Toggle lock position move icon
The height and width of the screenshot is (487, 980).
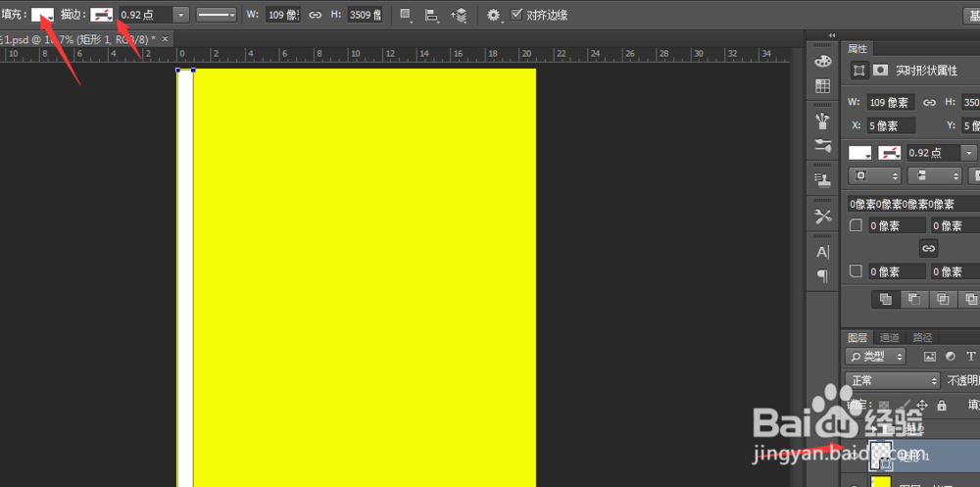click(x=922, y=405)
